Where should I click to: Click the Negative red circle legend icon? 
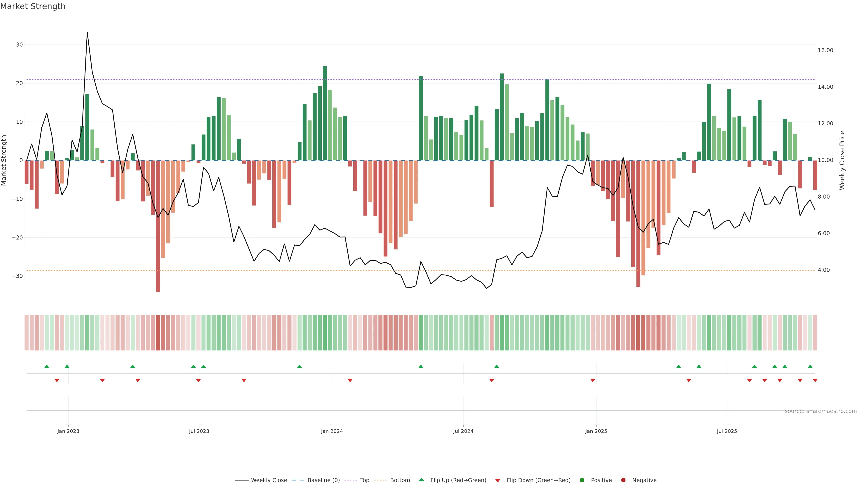(623, 480)
